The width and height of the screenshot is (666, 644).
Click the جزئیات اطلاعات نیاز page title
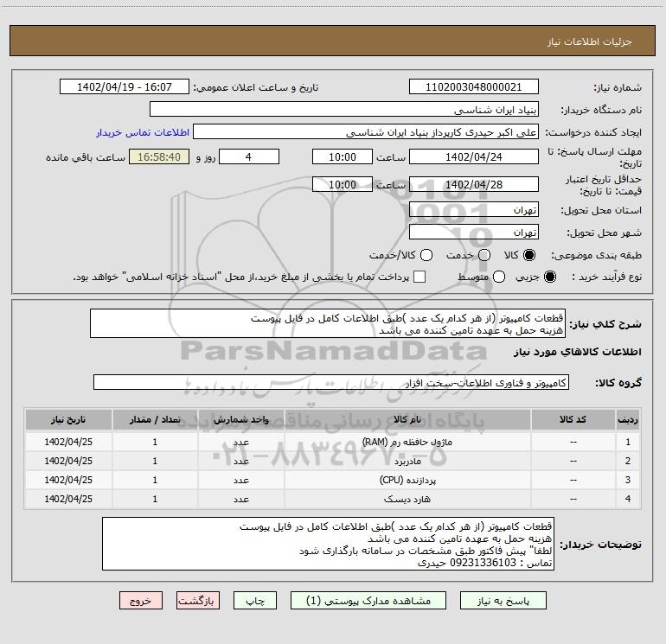click(590, 41)
